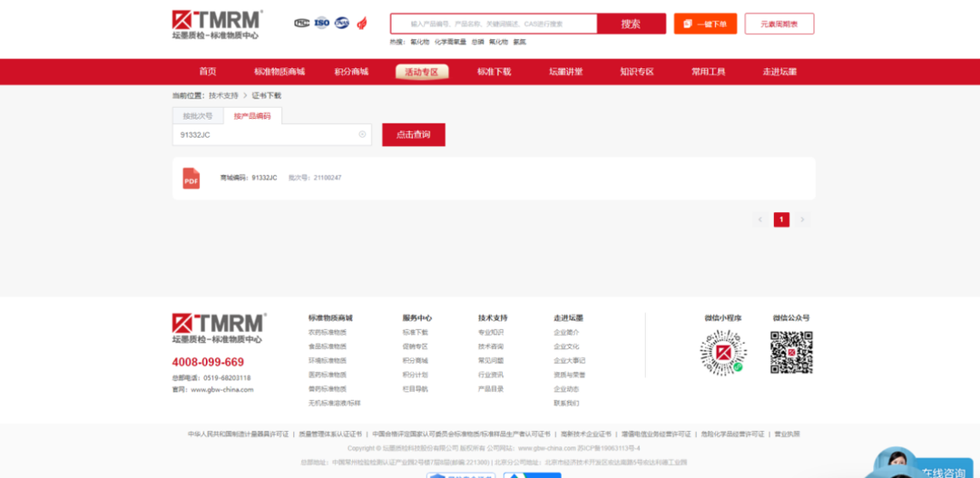Viewport: 980px width, 478px height.
Task: Open the 首页 home menu item
Action: pyautogui.click(x=208, y=72)
